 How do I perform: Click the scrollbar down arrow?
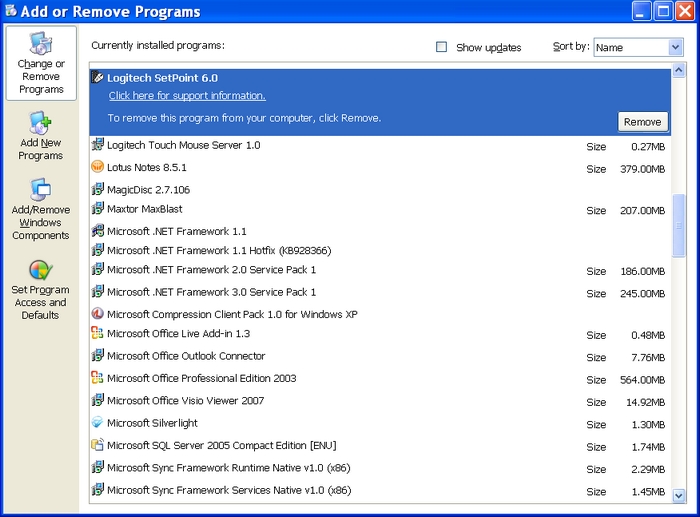(679, 495)
